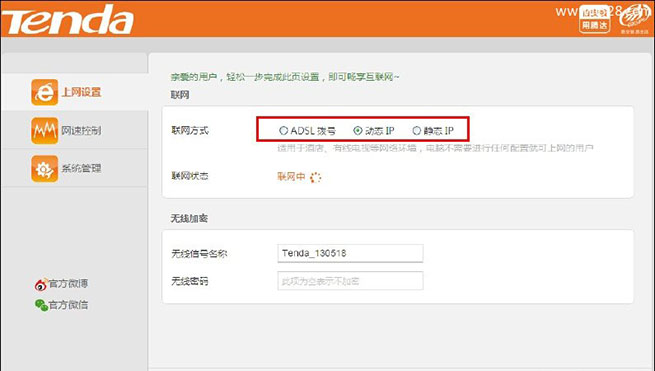Click the 系统管理 gear icon
Screen dimensions: 655x371
44,169
